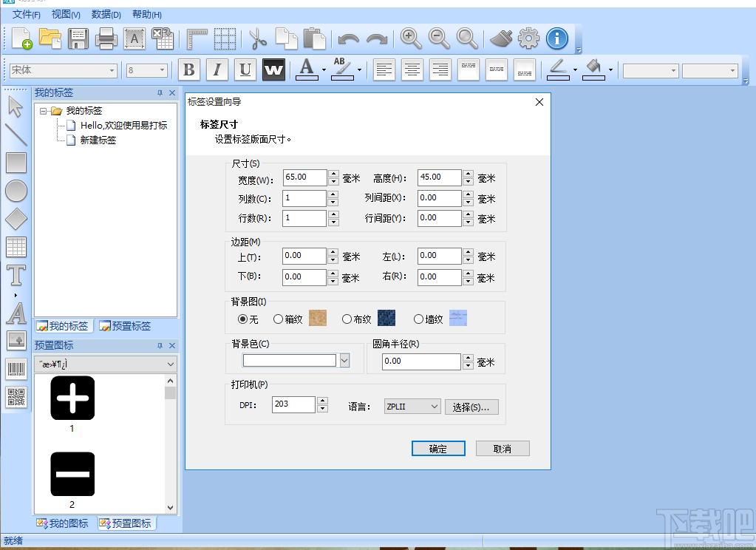Open line color pen dropdown arrow
756x550 pixels.
coord(575,70)
